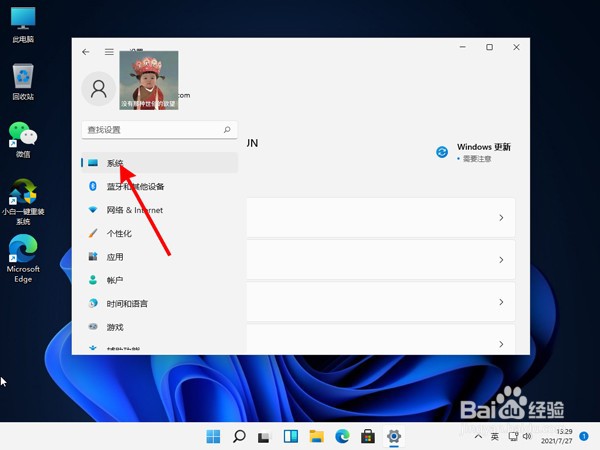This screenshot has width=600, height=450.
Task: Expand the fourth settings card chevron
Action: pos(501,344)
